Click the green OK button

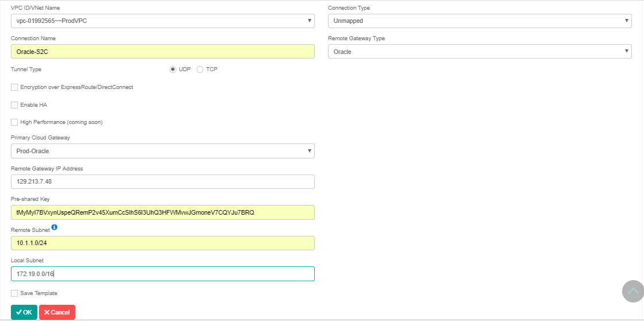pyautogui.click(x=24, y=312)
